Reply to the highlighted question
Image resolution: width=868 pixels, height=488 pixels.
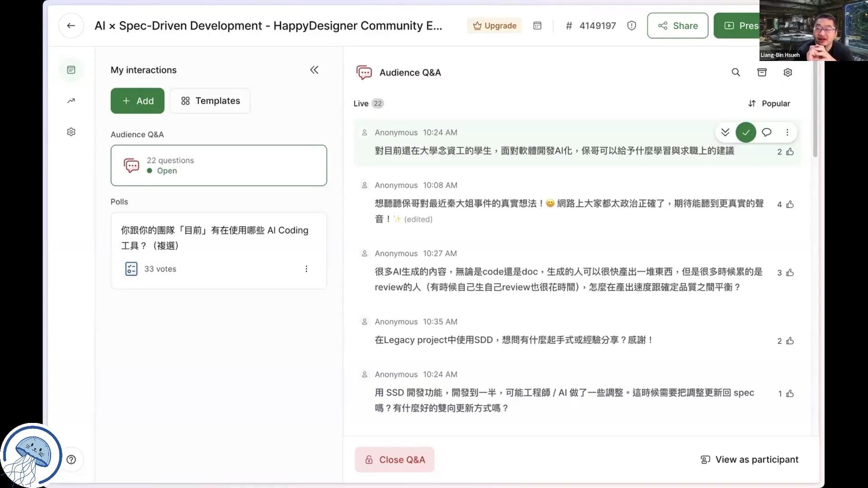pyautogui.click(x=766, y=132)
